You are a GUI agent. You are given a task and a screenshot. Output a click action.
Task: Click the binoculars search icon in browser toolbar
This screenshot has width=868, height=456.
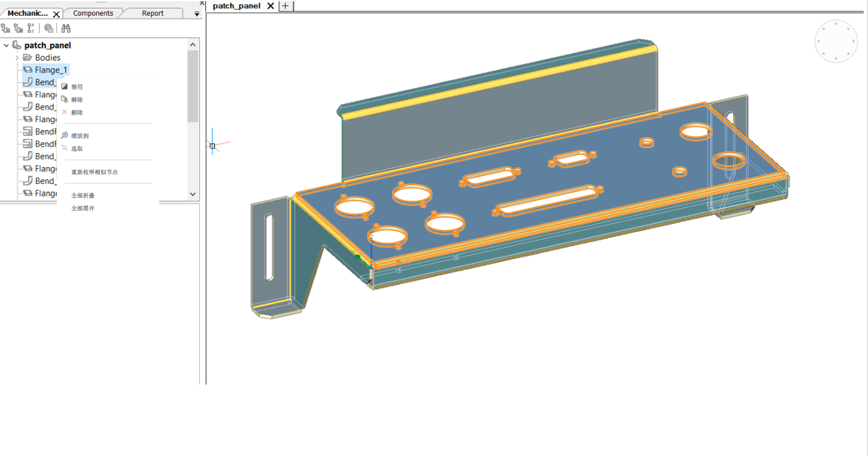(x=66, y=28)
